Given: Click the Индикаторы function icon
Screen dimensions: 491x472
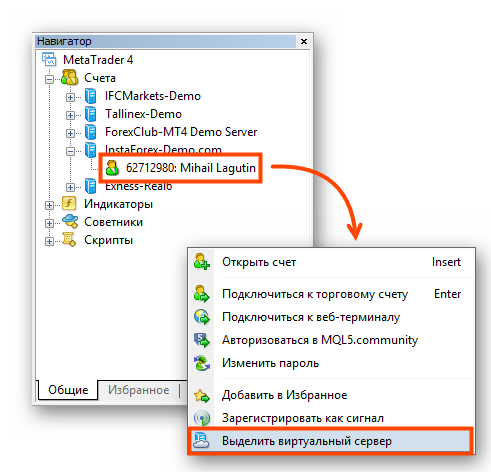Looking at the screenshot, I should click(x=69, y=204).
